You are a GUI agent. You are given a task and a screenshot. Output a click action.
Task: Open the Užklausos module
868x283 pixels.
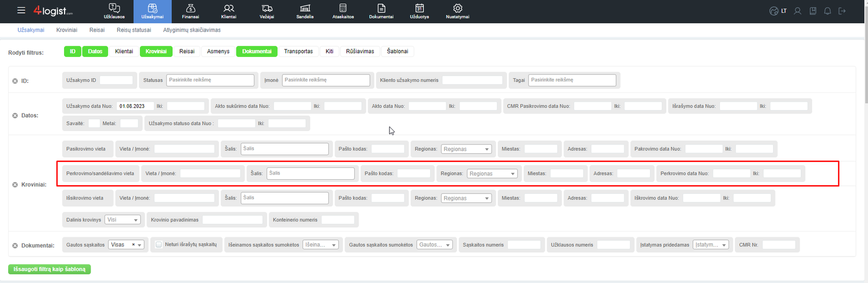click(114, 11)
